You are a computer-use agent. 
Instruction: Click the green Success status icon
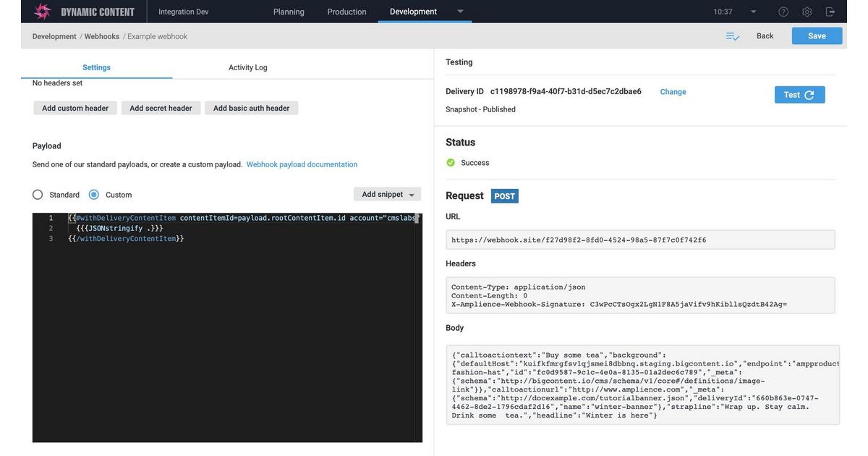(x=451, y=163)
